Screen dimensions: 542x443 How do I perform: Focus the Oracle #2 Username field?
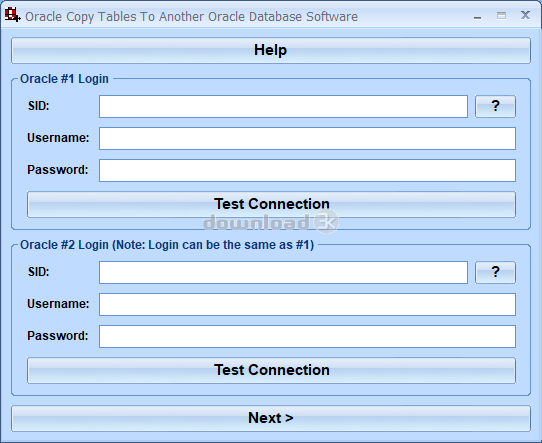(x=307, y=304)
